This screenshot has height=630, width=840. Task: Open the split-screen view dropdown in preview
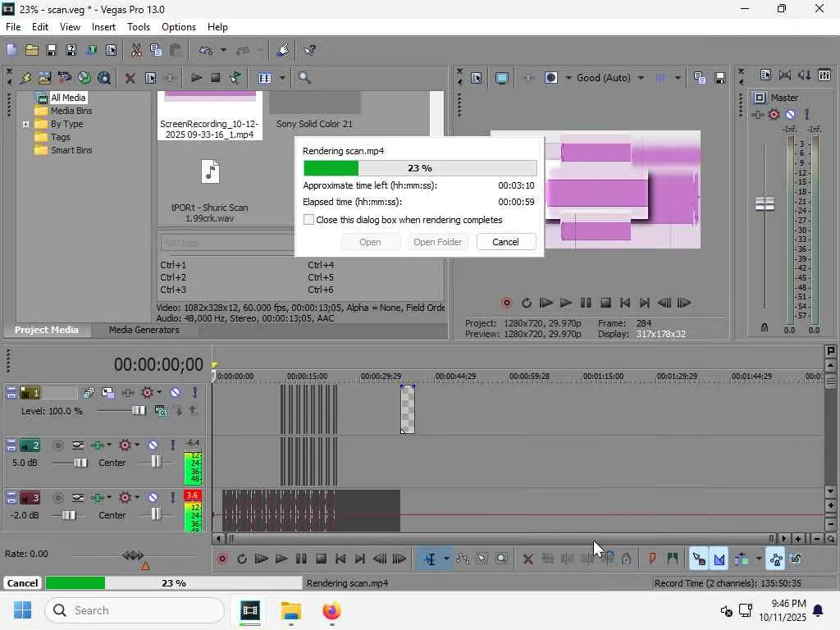(x=568, y=78)
